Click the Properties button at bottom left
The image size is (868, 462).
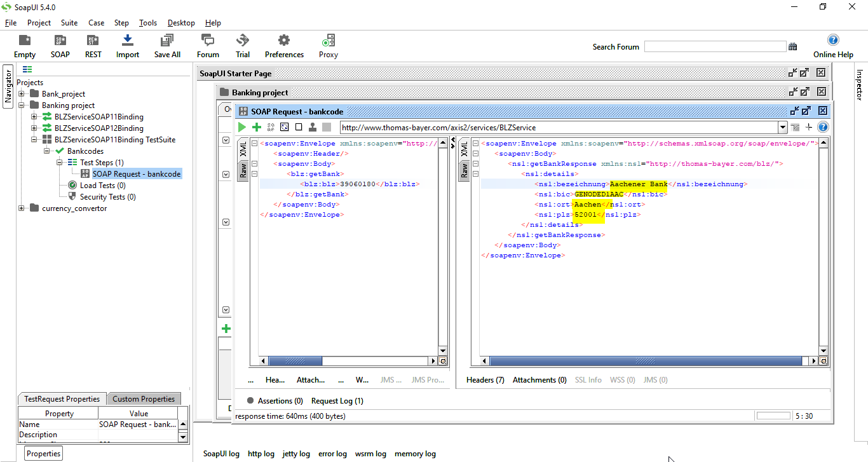[43, 453]
